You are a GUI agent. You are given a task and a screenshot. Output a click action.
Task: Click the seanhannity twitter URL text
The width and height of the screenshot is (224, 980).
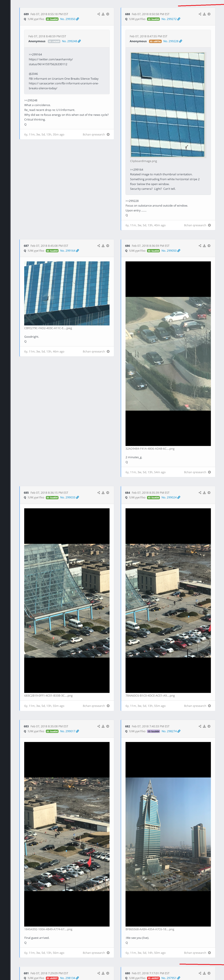click(51, 62)
